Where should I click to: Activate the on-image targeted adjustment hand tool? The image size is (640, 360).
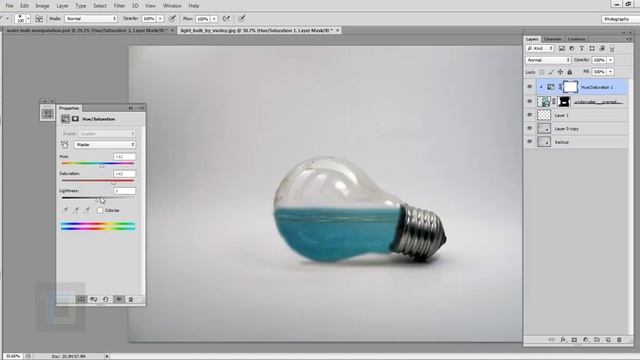65,144
